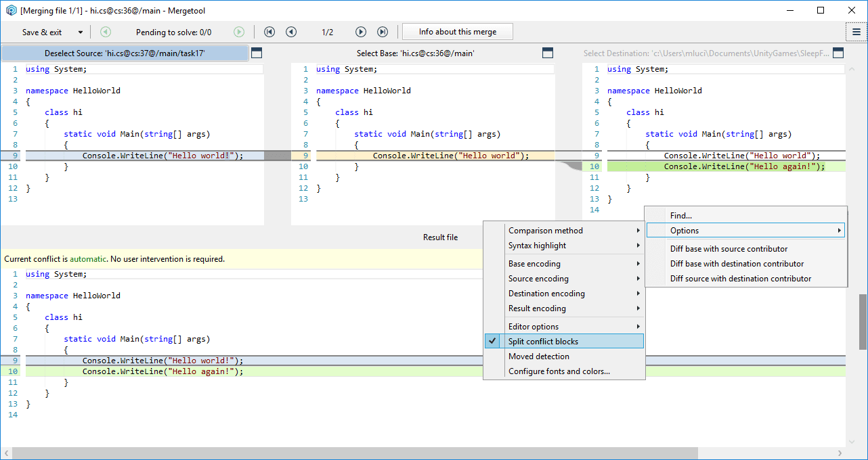Screen dimensions: 868x460
Task: Click the Pending to solve: 0/0 counter
Action: (x=173, y=32)
